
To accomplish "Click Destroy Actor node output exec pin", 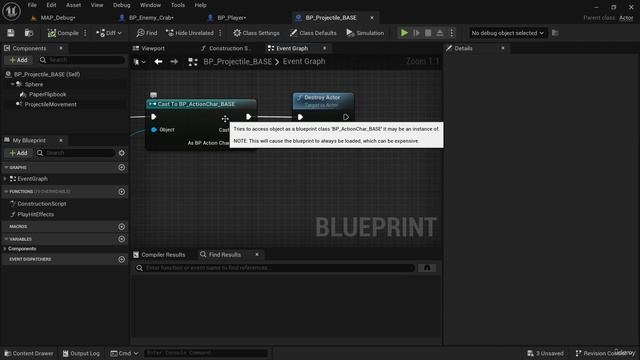I will point(346,117).
